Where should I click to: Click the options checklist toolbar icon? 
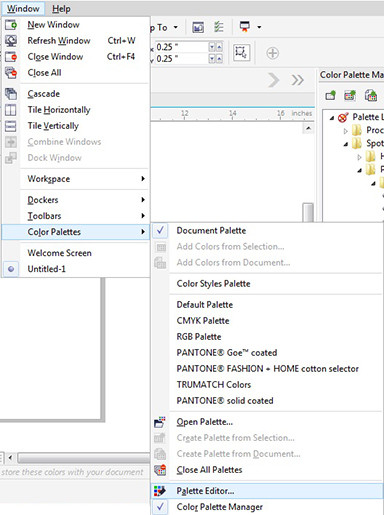coord(219,27)
